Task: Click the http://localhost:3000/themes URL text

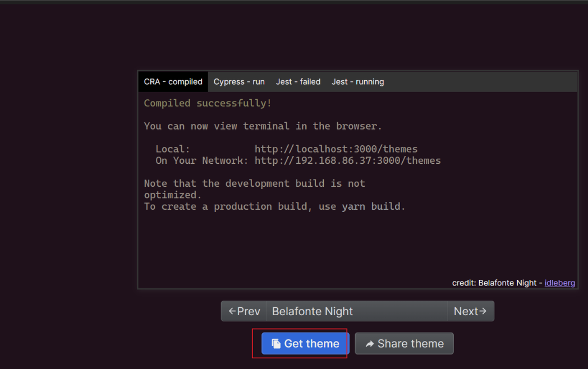Action: [336, 149]
